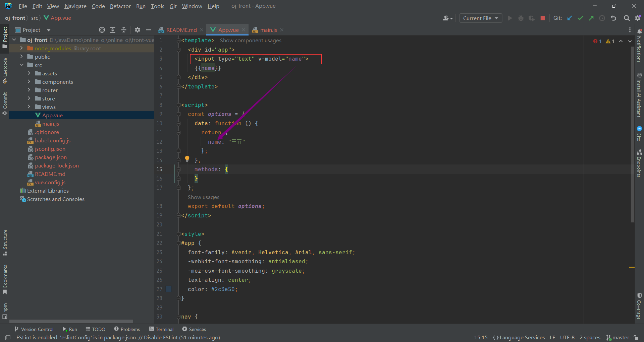Open the Git menu

(173, 6)
